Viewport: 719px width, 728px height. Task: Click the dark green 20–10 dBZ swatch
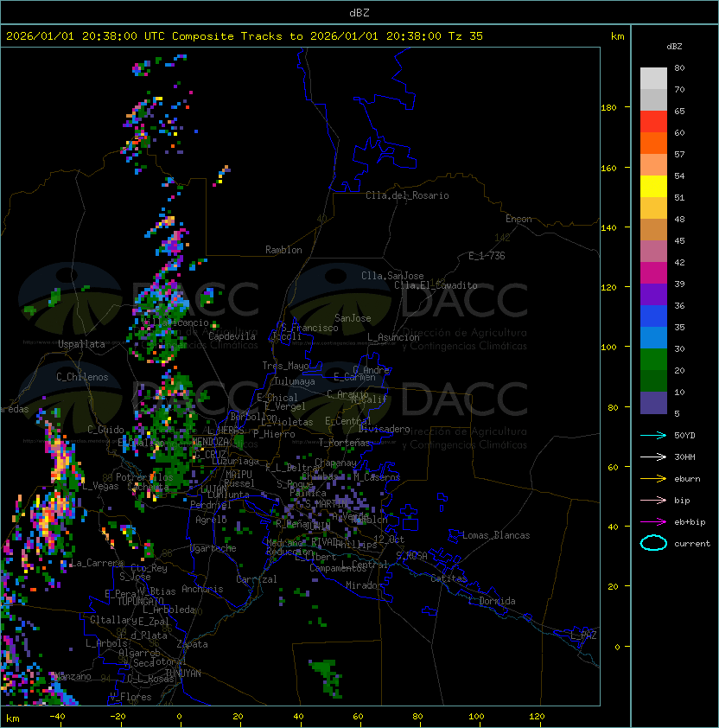[653, 380]
